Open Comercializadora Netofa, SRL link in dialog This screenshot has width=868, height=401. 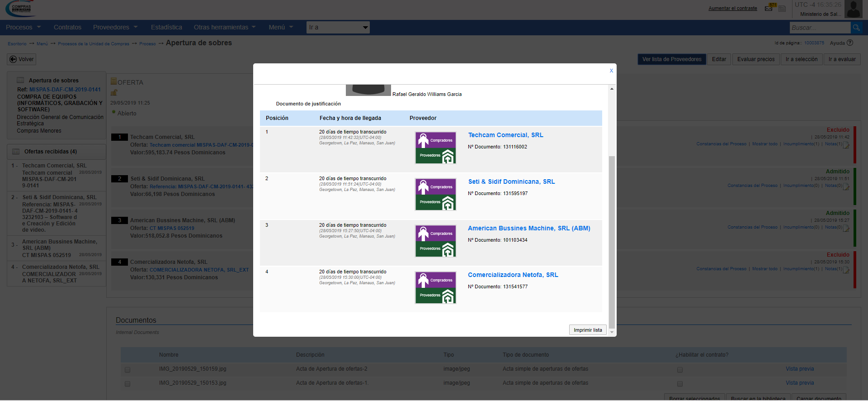coord(513,275)
